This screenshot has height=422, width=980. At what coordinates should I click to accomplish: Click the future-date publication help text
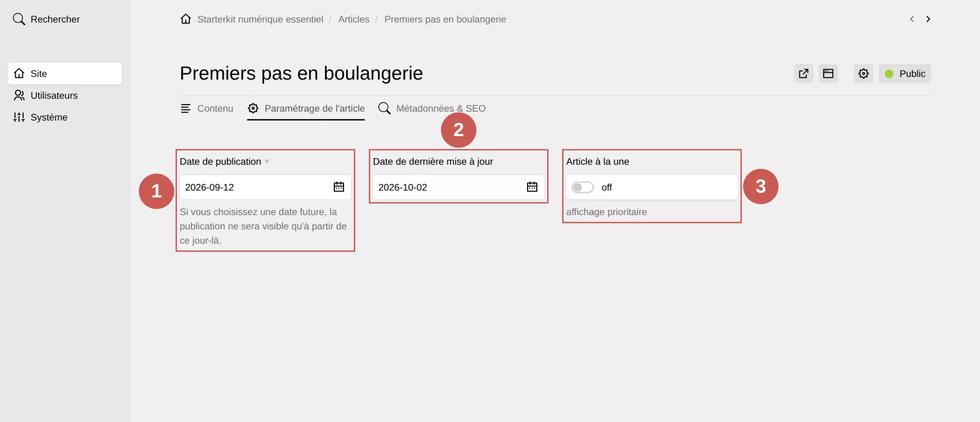coord(264,226)
